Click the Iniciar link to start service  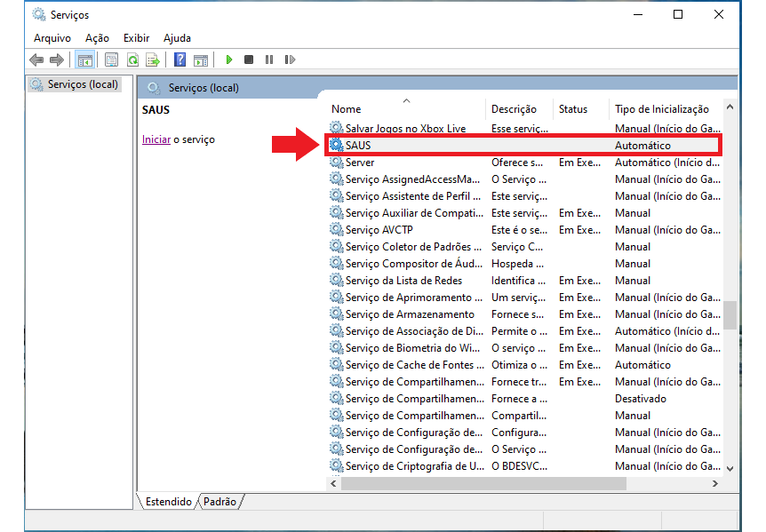tap(156, 139)
